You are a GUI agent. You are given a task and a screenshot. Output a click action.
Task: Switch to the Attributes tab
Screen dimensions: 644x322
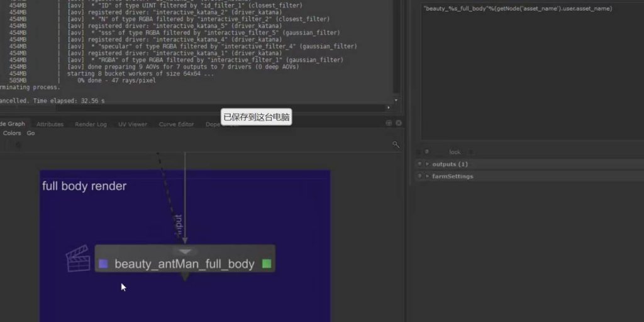click(50, 124)
